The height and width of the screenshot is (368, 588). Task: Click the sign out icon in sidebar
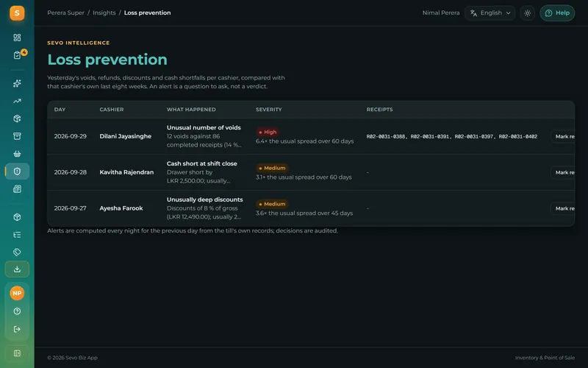pos(17,329)
